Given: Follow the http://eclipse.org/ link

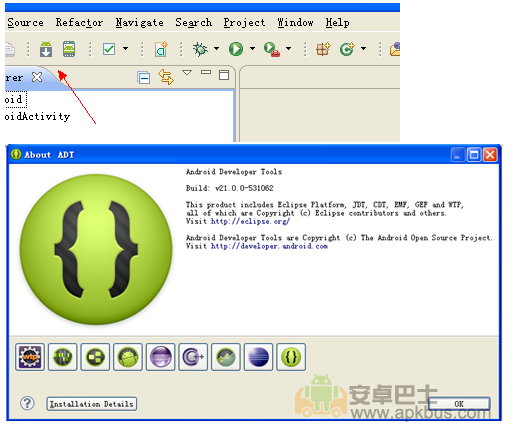Looking at the screenshot, I should click(250, 221).
